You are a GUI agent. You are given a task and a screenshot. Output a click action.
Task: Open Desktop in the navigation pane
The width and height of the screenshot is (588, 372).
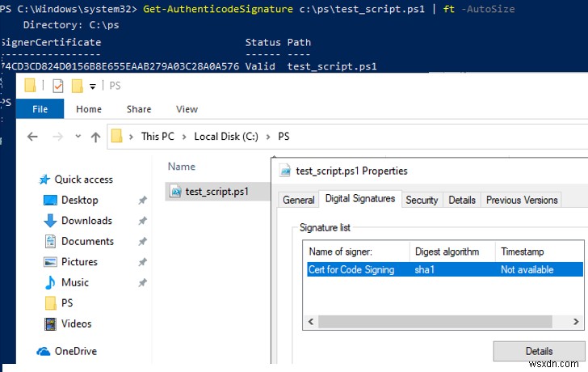[x=79, y=200]
